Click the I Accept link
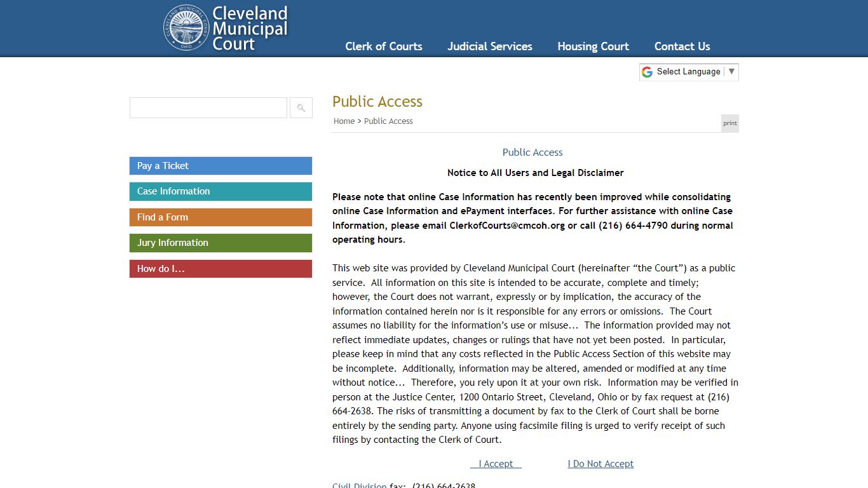Screen dimensions: 868x488 496,464
